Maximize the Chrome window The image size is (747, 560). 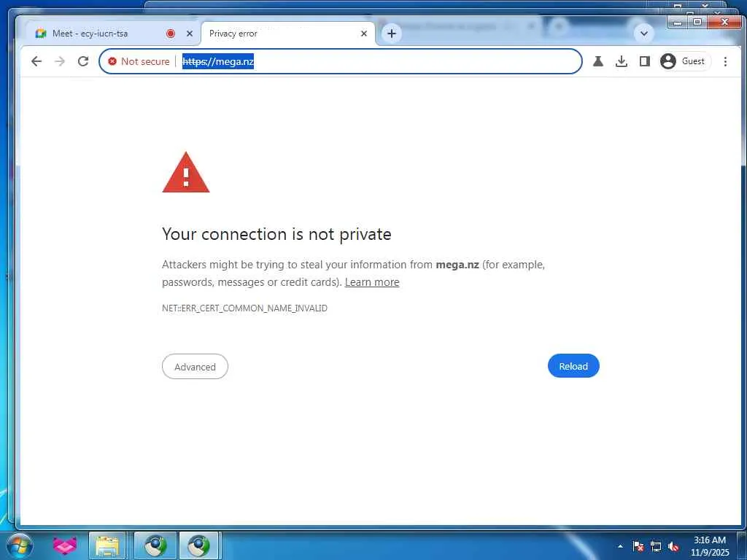coord(697,22)
